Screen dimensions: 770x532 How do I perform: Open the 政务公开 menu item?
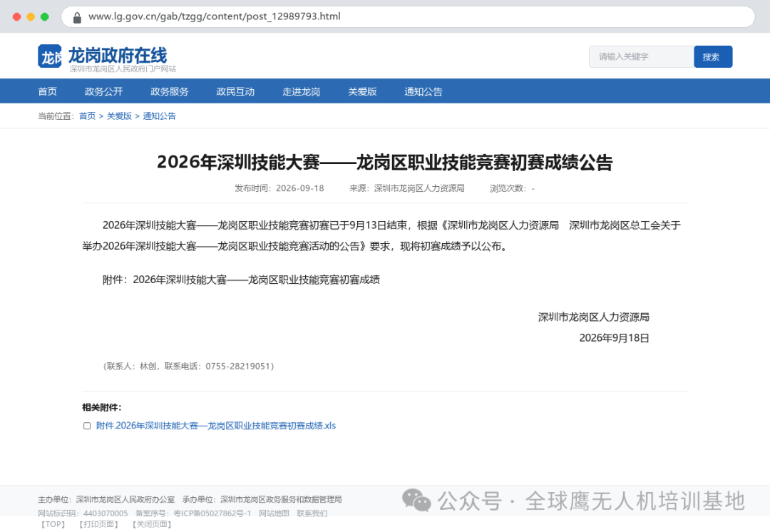(103, 91)
